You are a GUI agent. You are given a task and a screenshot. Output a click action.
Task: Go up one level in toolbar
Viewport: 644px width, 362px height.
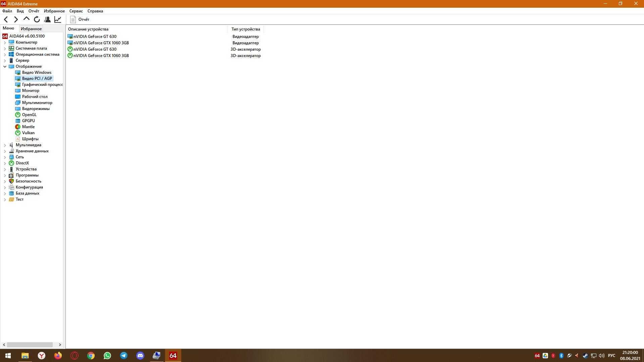[26, 19]
